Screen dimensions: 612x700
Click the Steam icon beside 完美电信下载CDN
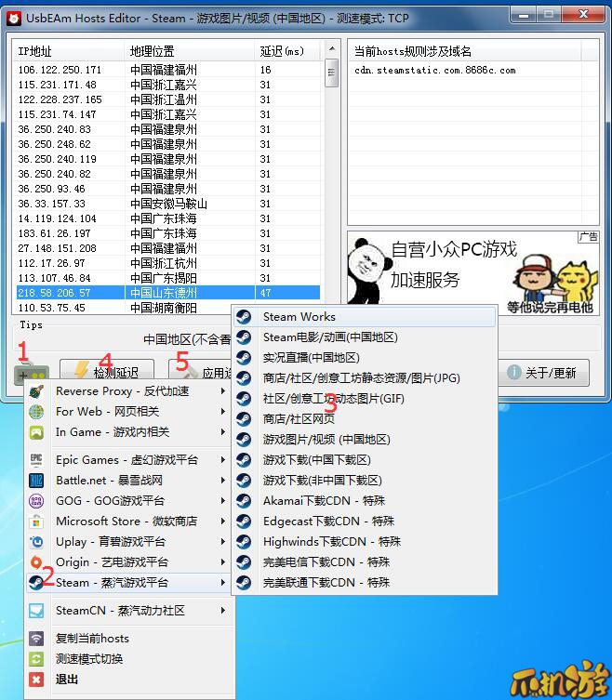244,562
